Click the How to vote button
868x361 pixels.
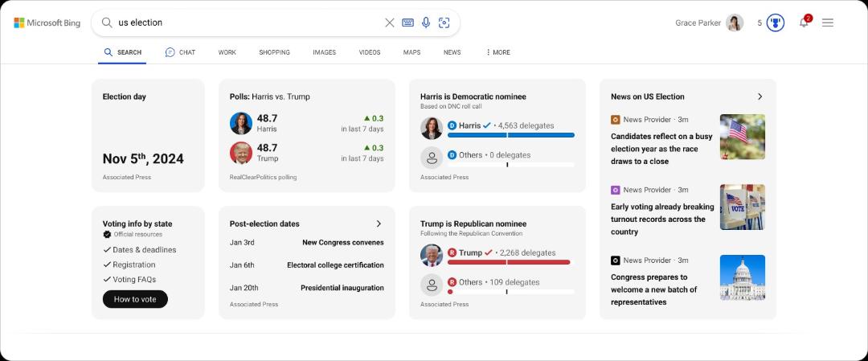pos(135,299)
